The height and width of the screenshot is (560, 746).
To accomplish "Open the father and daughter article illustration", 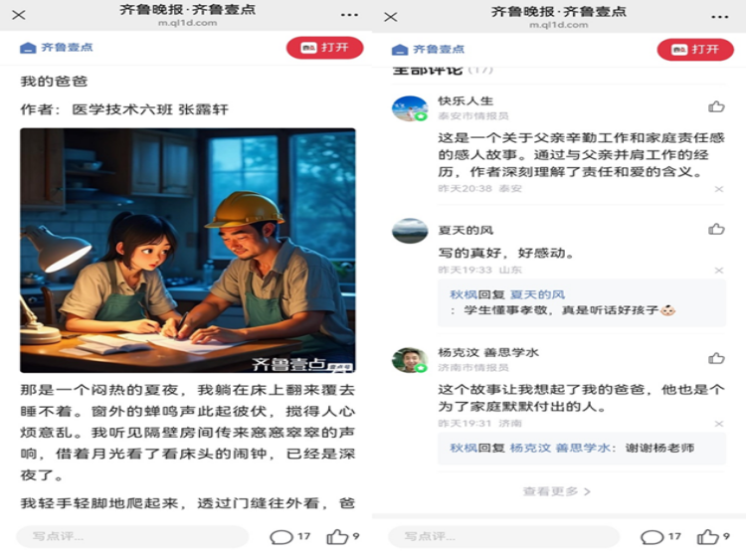I will pyautogui.click(x=188, y=251).
